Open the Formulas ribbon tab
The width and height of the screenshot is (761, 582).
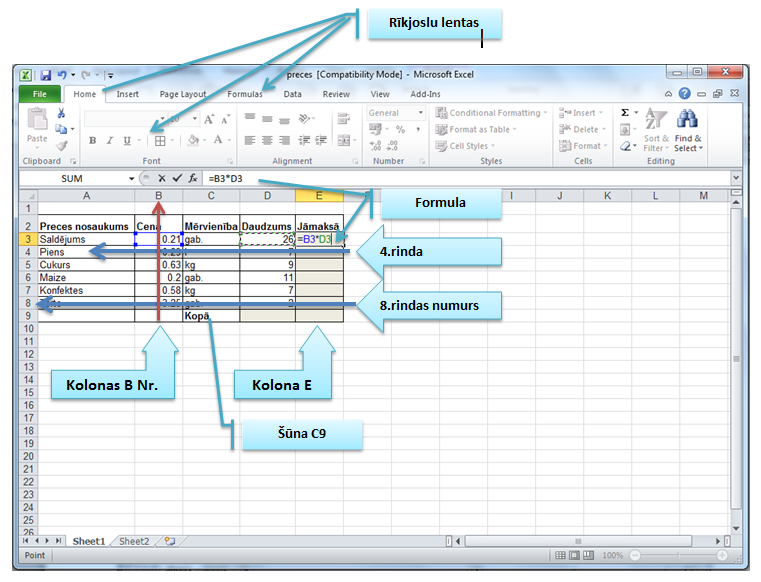pos(245,94)
